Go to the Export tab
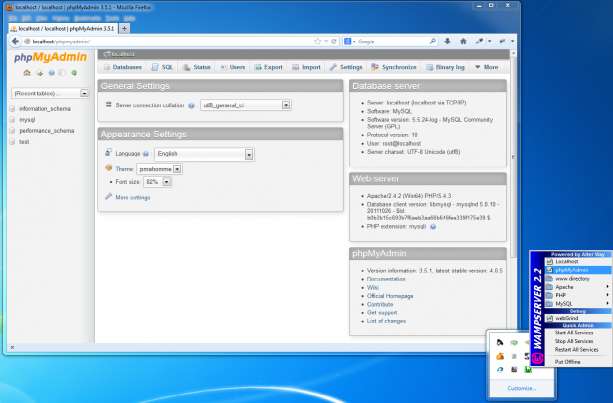 click(269, 67)
